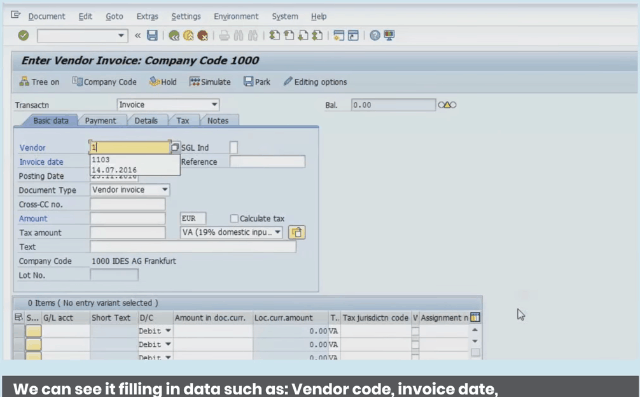
Task: Open the Goto menu
Action: tap(114, 16)
